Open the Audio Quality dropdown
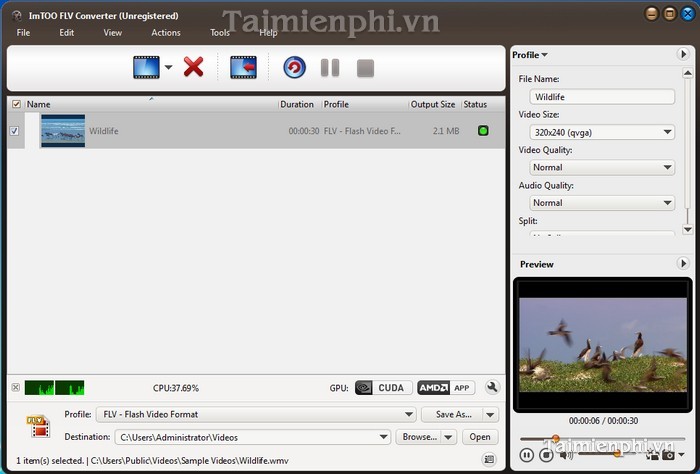This screenshot has width=700, height=474. coord(602,203)
